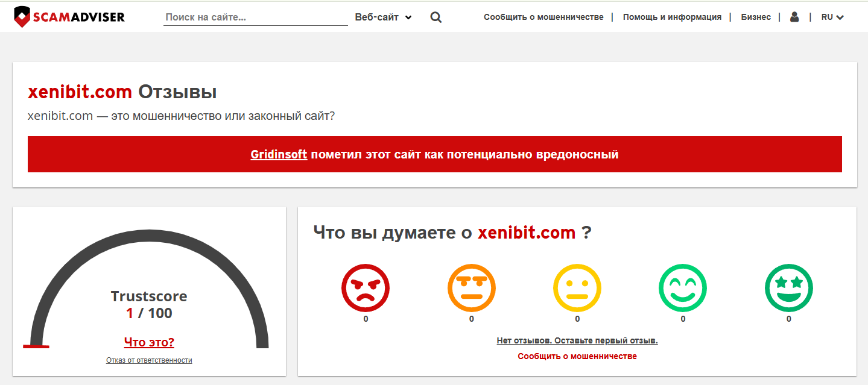Click the "Что это?" trustscore link

tap(149, 342)
